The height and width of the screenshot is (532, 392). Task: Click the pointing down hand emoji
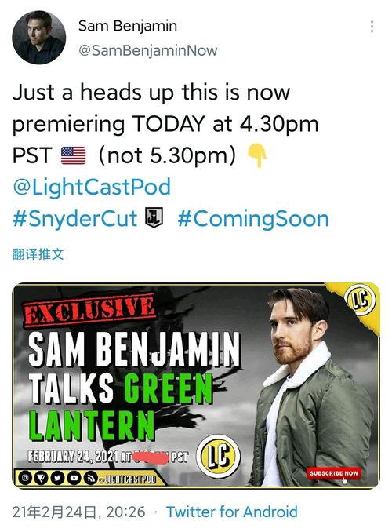coord(257,155)
